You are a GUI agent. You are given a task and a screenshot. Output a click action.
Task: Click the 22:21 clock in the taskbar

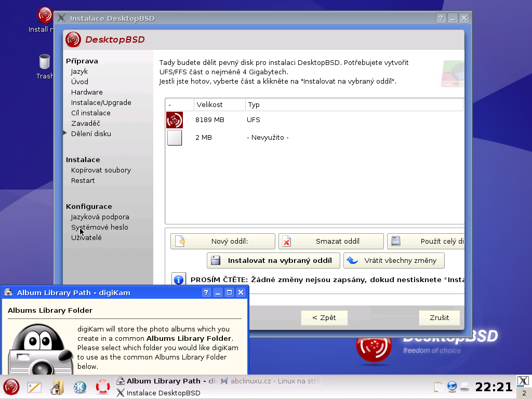pos(494,387)
